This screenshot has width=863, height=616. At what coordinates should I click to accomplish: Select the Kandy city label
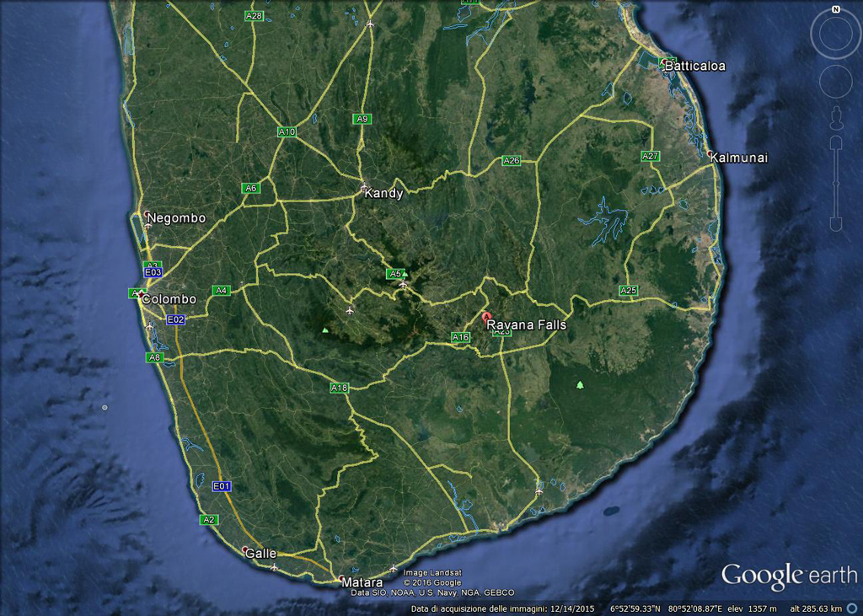coord(383,193)
